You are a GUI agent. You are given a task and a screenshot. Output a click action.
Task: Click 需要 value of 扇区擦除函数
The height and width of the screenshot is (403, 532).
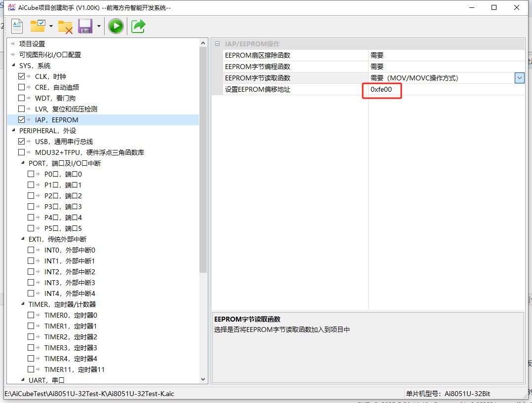click(x=377, y=55)
